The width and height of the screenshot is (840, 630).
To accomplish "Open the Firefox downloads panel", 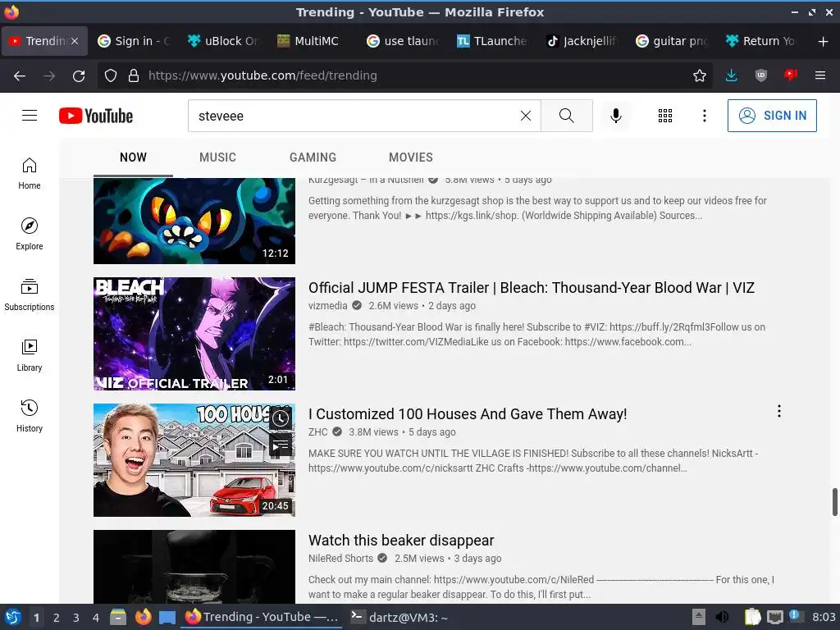I will 731,75.
